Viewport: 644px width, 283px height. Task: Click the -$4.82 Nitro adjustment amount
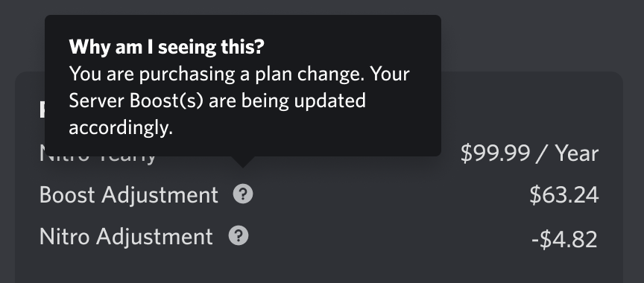(x=564, y=240)
